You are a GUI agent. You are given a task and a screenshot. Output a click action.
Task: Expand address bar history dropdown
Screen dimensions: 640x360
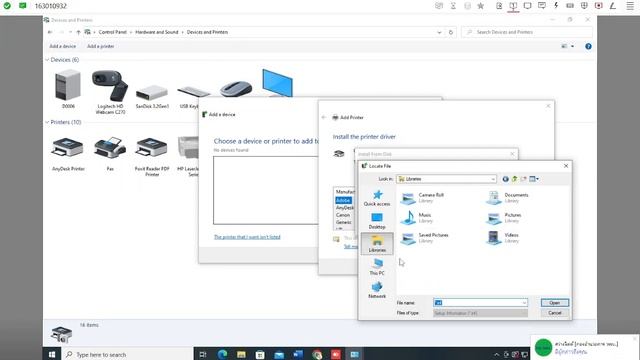(x=439, y=32)
